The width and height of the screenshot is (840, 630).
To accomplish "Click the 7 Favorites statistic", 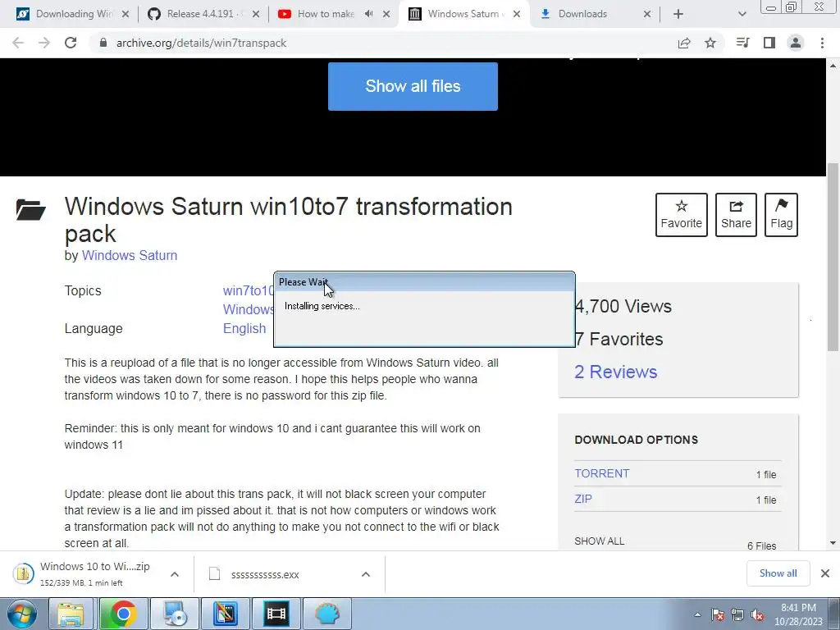I will [619, 339].
